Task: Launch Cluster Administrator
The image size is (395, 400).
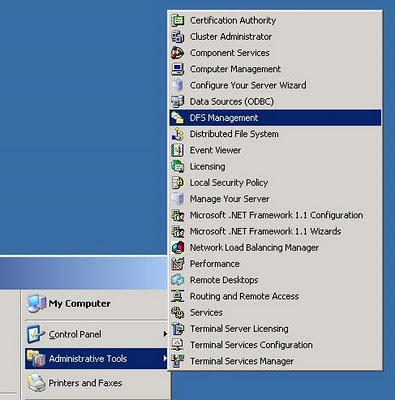Action: (275, 37)
